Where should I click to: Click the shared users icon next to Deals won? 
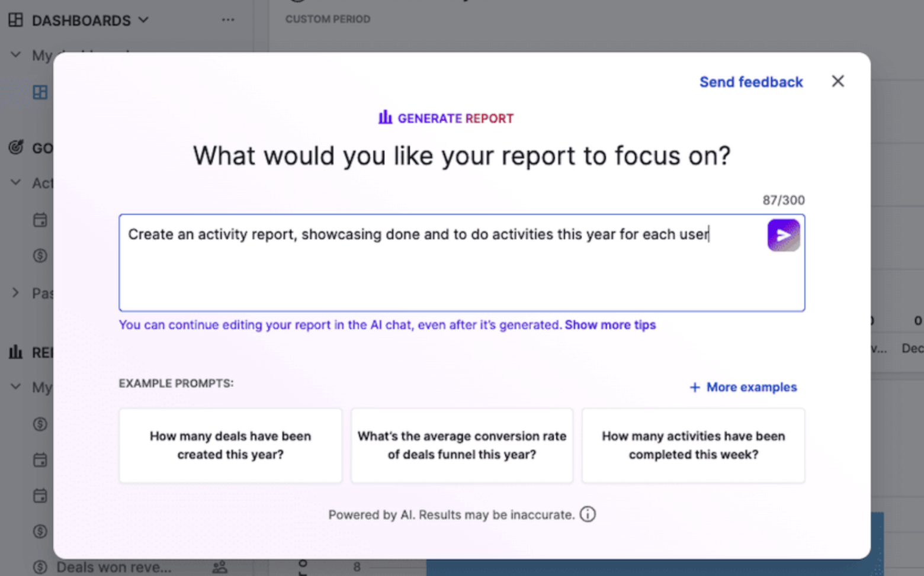[x=220, y=566]
